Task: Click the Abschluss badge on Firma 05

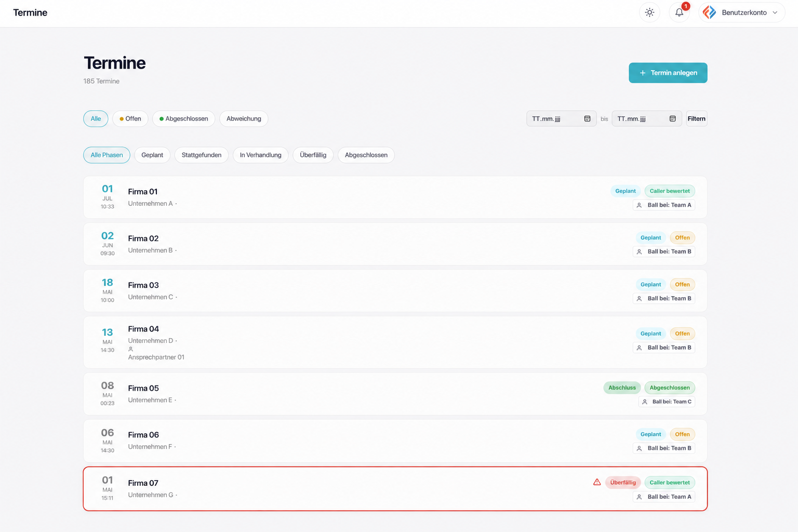Action: point(622,388)
